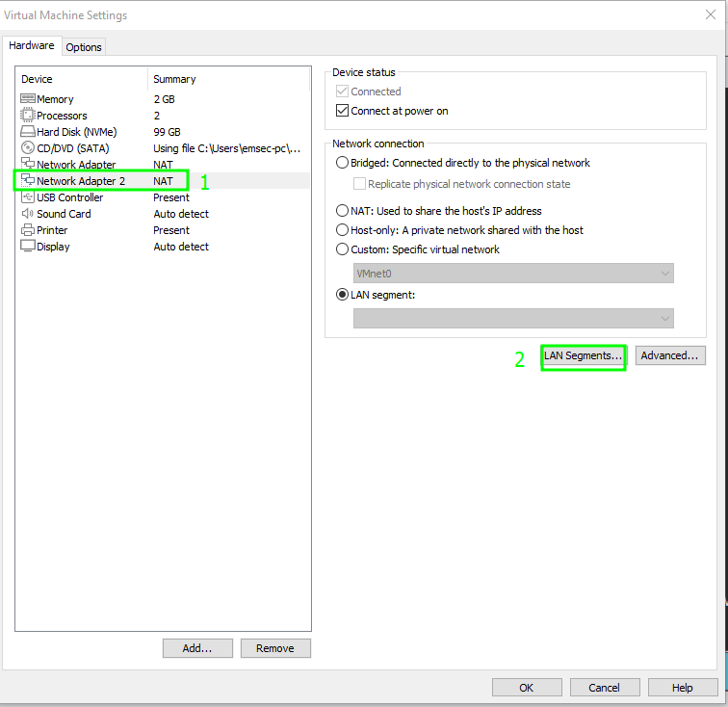
Task: Select the Hard Disk (NVMe) icon
Action: coord(28,132)
